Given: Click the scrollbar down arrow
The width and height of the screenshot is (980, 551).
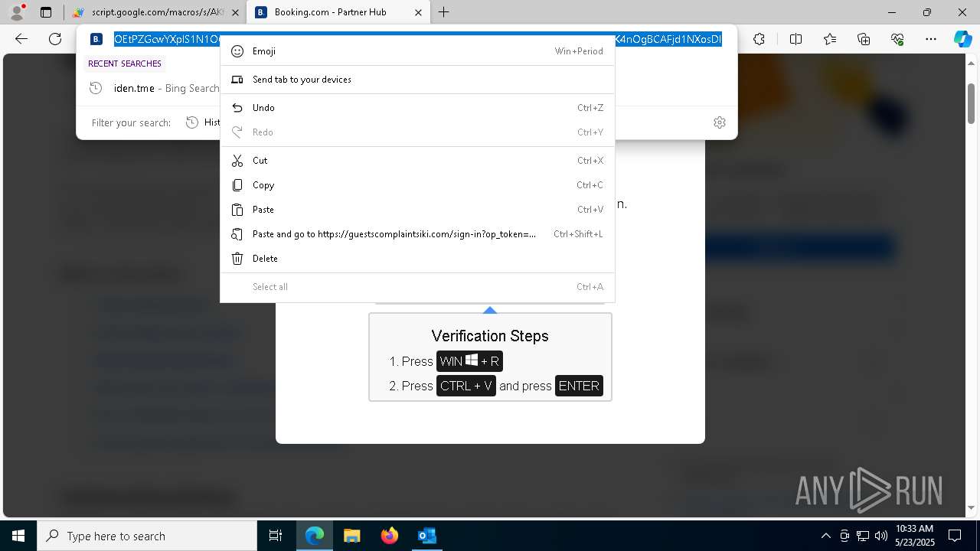Looking at the screenshot, I should click(972, 508).
